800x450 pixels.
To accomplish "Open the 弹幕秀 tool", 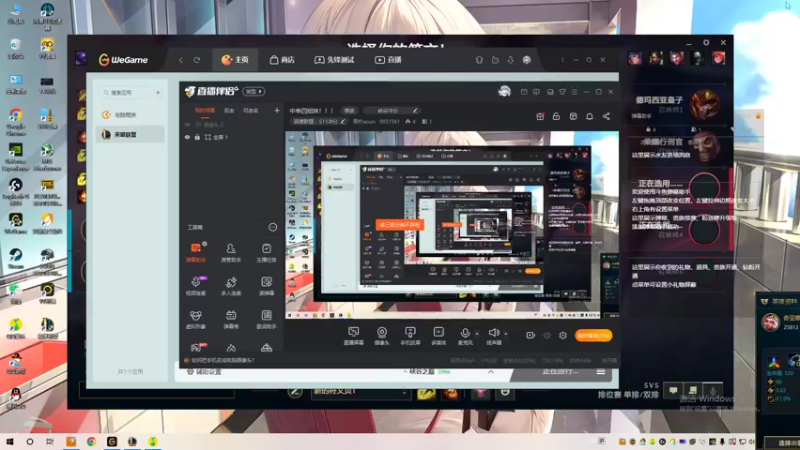I will [x=231, y=319].
